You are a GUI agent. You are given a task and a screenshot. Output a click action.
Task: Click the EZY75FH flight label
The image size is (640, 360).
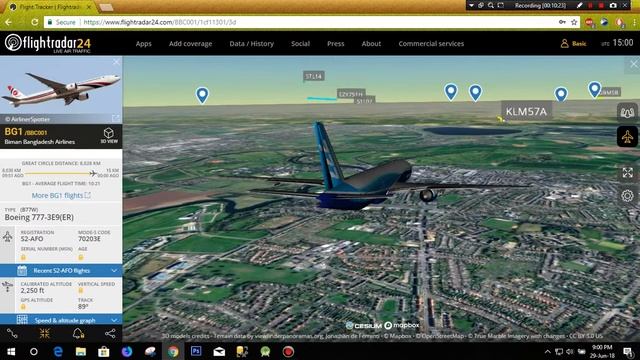click(351, 94)
